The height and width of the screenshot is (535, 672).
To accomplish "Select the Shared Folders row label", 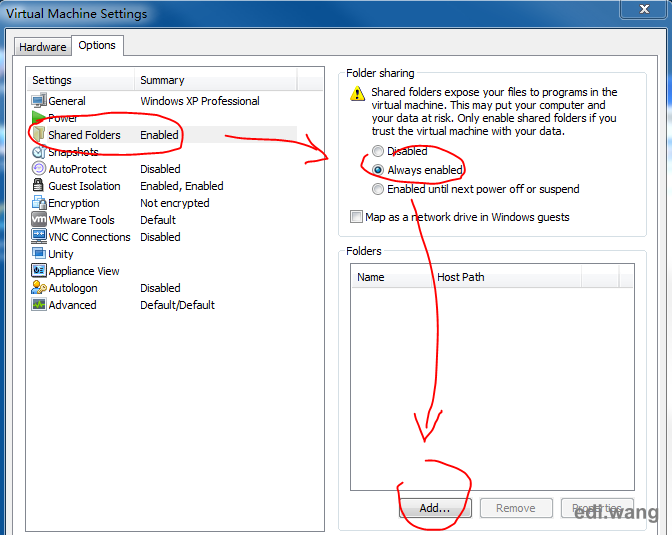I will click(84, 135).
